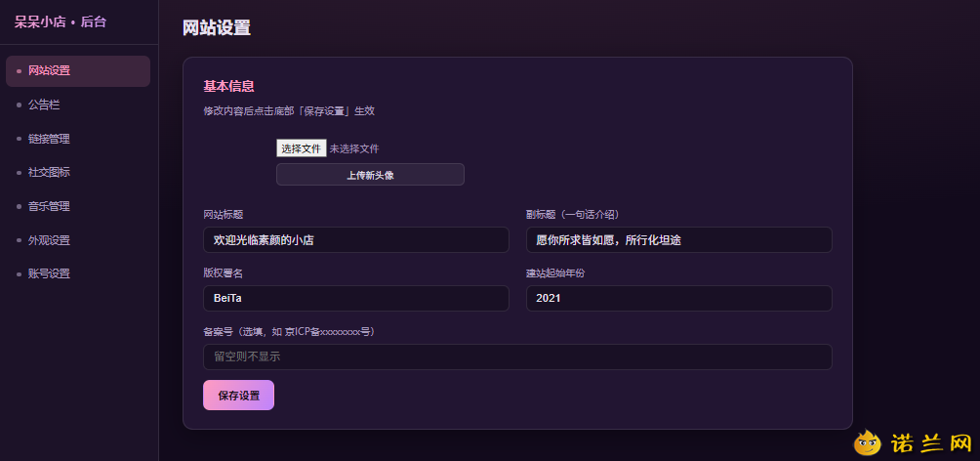Click the 保存设置 button
980x461 pixels.
(x=238, y=395)
